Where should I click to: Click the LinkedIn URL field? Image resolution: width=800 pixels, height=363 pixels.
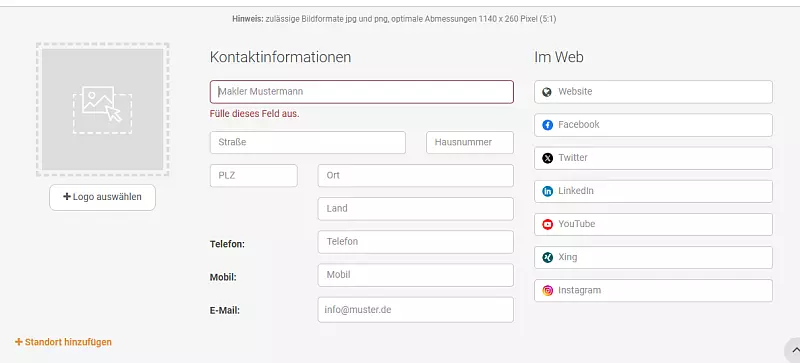(654, 191)
